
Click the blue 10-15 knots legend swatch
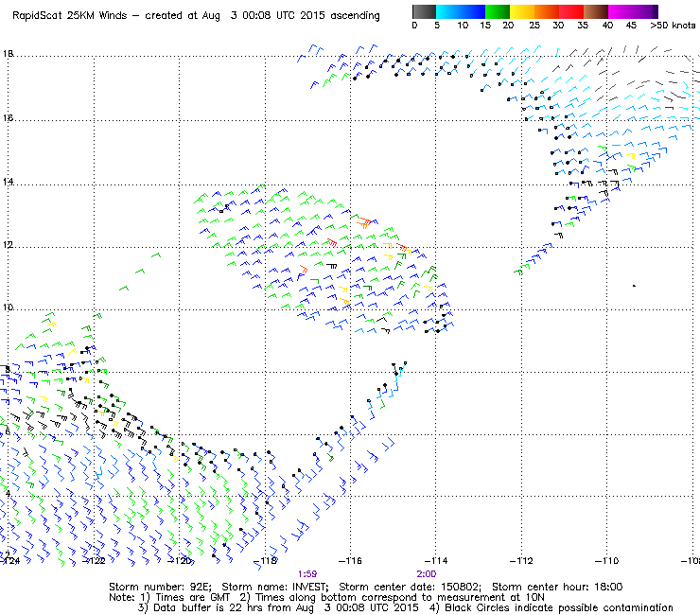click(472, 11)
